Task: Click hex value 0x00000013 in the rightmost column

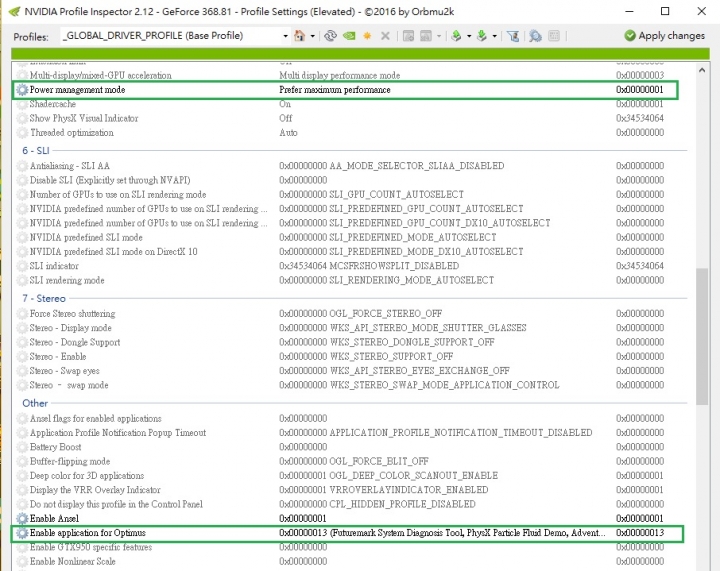Action: pyautogui.click(x=640, y=533)
